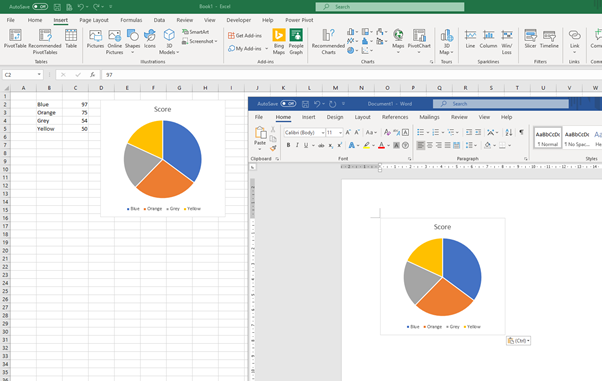Toggle Subscript in Word
Viewport: 602px width, 381px height.
click(331, 145)
